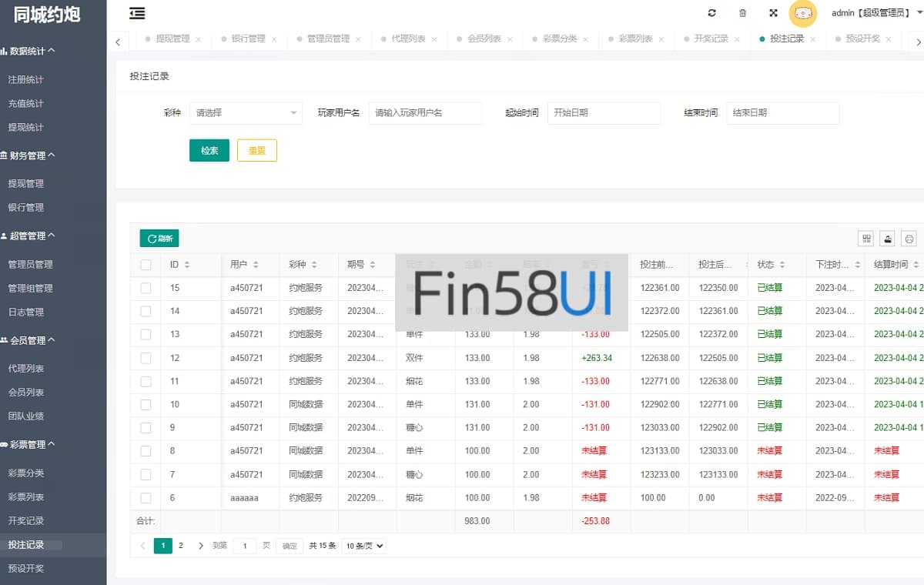The height and width of the screenshot is (585, 924).
Task: Click the green 检索 search button
Action: [x=209, y=151]
